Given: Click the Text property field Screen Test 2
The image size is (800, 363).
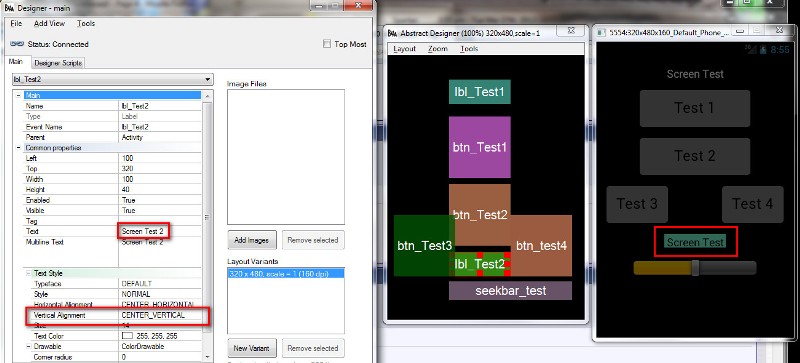Looking at the screenshot, I should 159,231.
